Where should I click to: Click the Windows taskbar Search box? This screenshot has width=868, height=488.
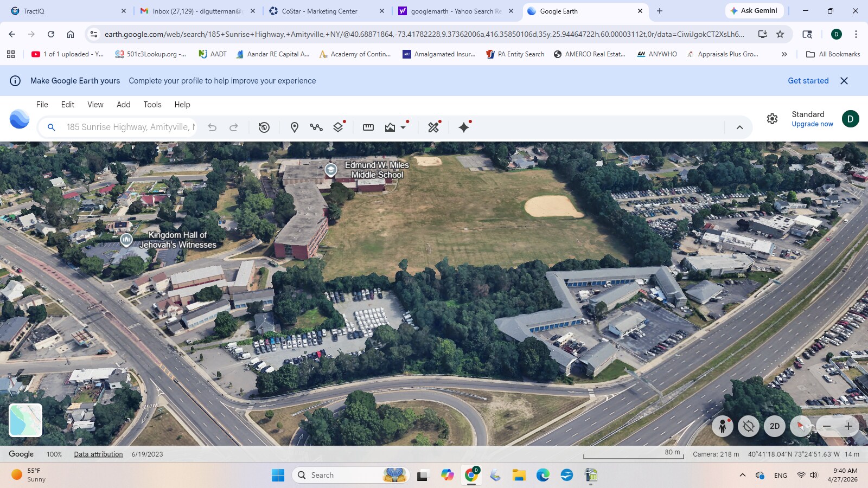tap(350, 476)
